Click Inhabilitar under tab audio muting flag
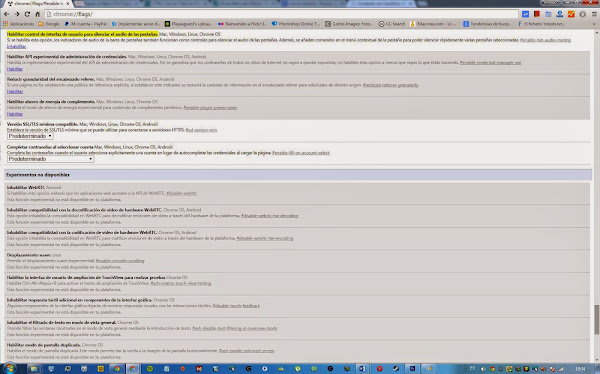The height and width of the screenshot is (374, 600). [x=16, y=46]
